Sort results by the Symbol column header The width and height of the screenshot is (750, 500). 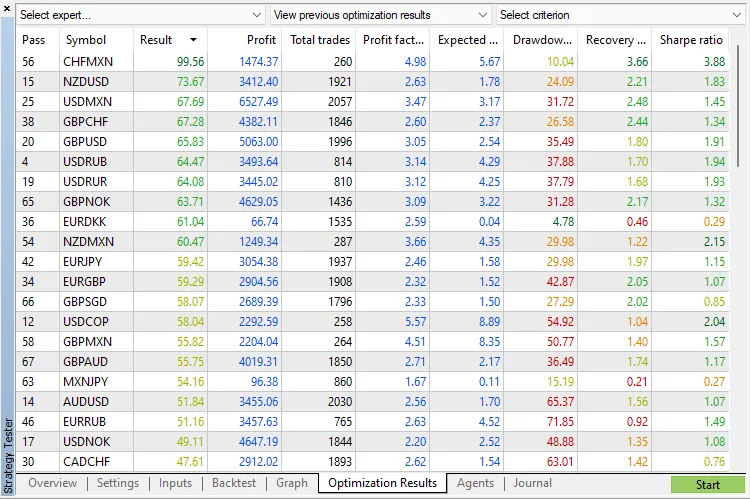click(x=86, y=40)
